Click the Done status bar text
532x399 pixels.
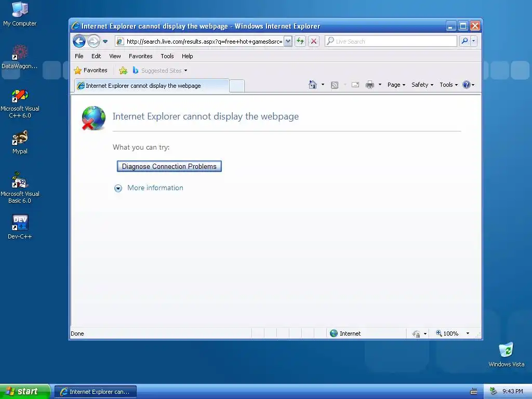[77, 334]
